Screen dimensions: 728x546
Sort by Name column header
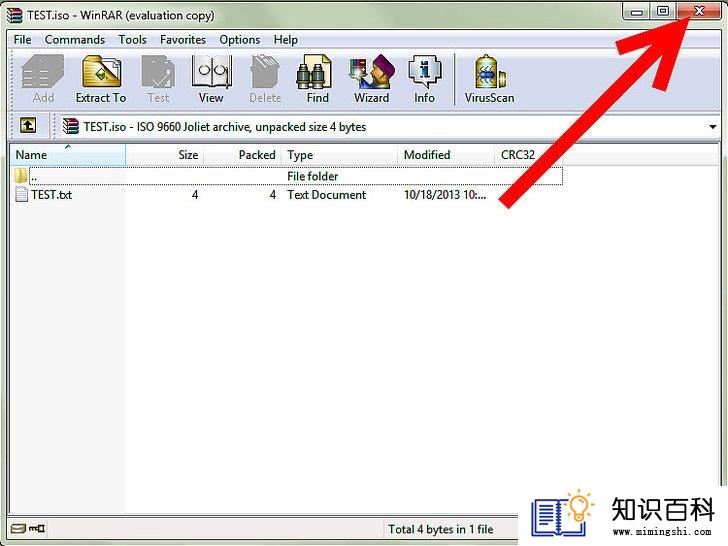(68, 155)
